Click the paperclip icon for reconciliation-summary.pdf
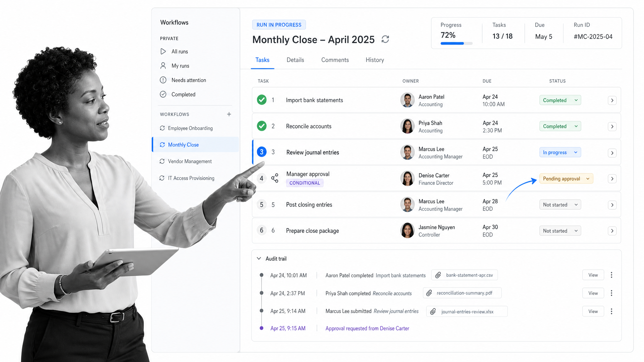Viewport: 644px width, 362px height. (x=429, y=293)
